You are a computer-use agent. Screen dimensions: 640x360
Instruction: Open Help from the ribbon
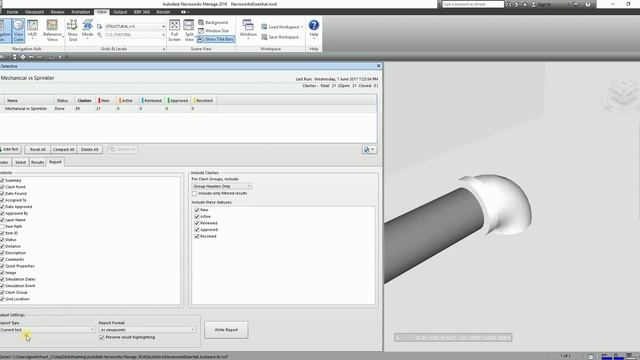point(314,29)
